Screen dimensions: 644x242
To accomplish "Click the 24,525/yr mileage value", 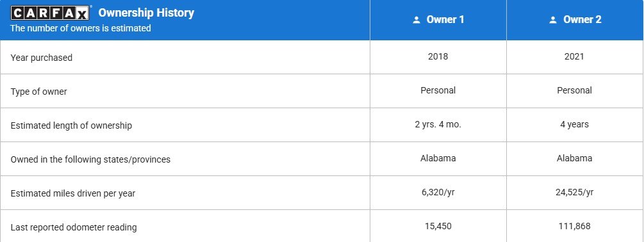I will tap(574, 192).
